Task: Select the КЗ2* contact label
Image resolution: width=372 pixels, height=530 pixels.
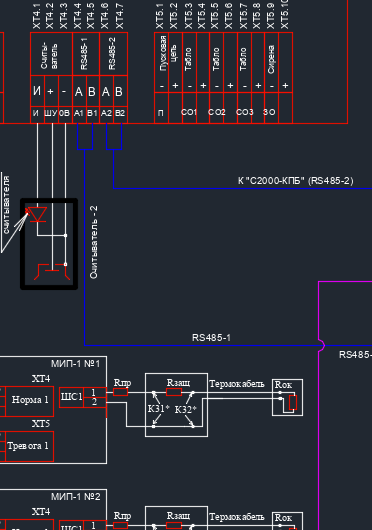Action: (185, 410)
